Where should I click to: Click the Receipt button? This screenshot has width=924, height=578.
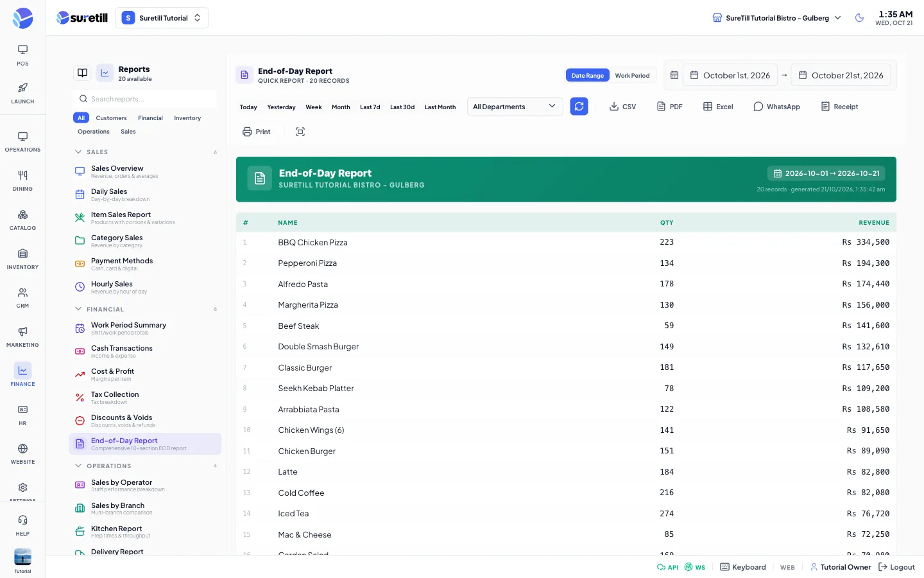click(839, 107)
